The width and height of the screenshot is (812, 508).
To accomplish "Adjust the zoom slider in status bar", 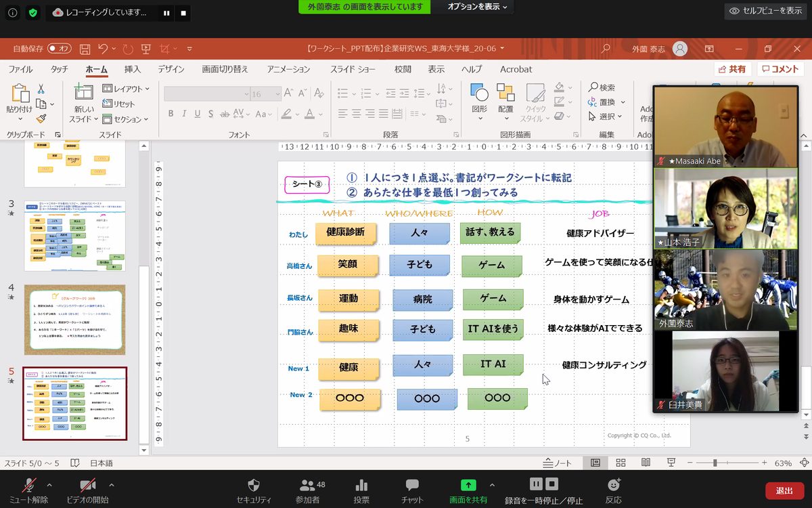I will 715,463.
